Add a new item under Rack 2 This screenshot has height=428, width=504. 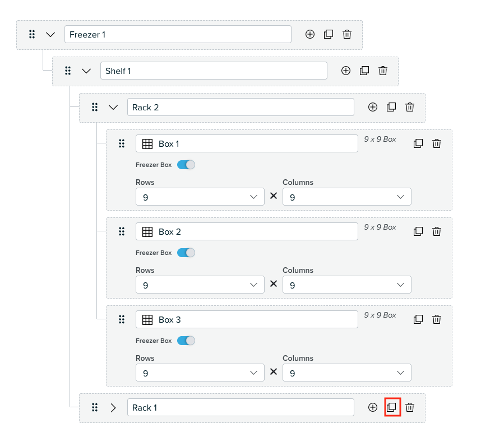[x=373, y=107]
